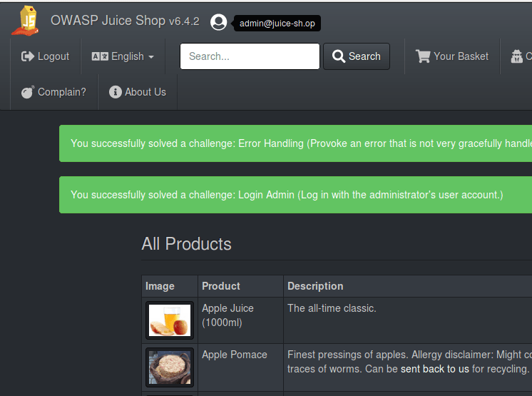
Task: Click the admin@juice-sh.op email badge
Action: [277, 23]
